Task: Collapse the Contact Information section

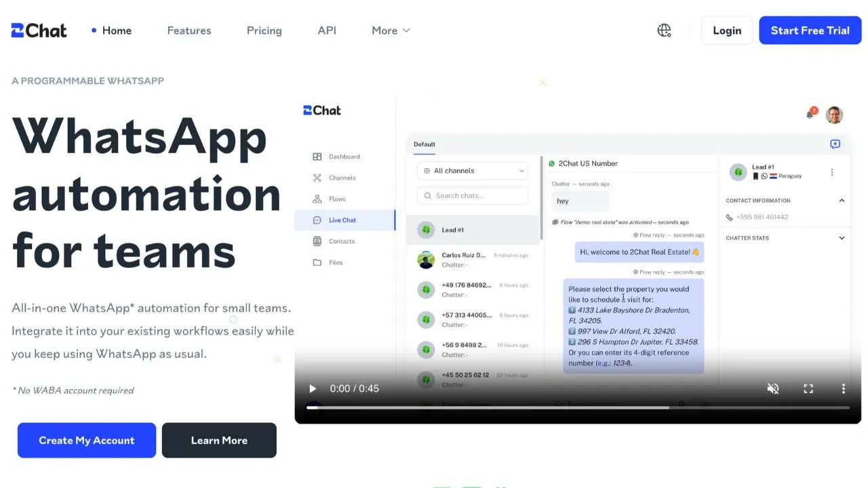Action: 842,201
